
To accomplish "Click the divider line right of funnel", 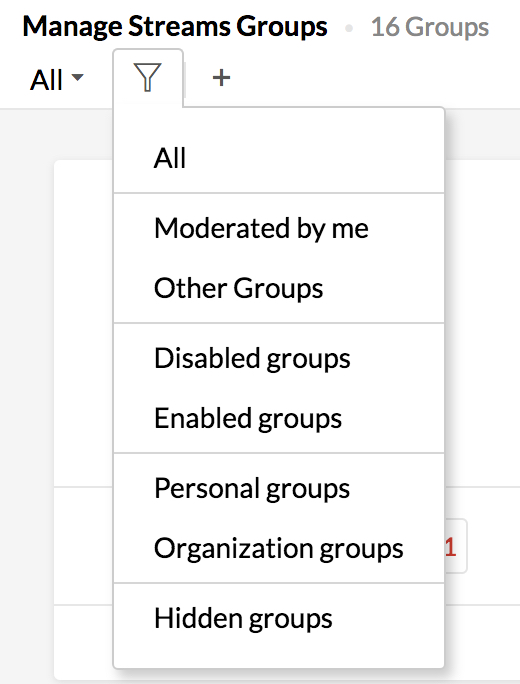I will pyautogui.click(x=185, y=79).
